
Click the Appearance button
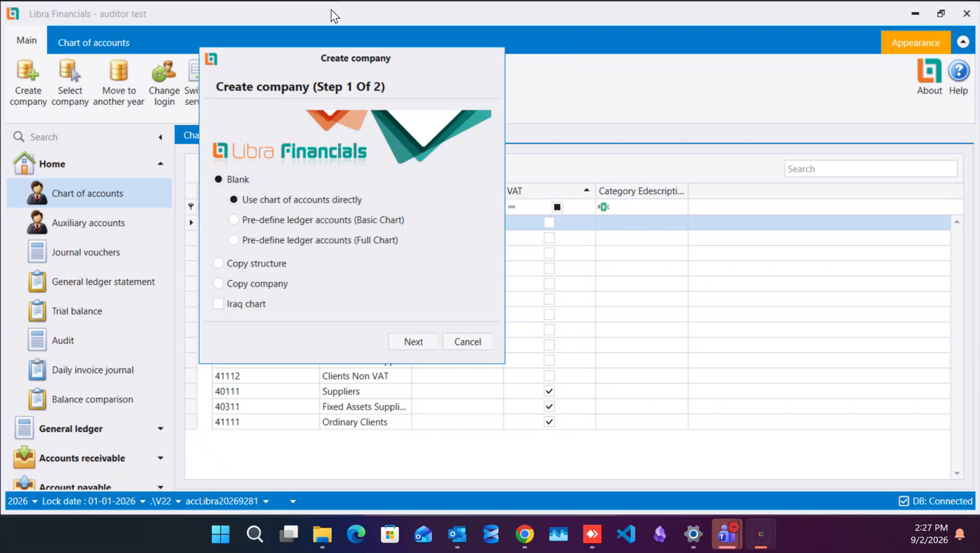pyautogui.click(x=916, y=42)
